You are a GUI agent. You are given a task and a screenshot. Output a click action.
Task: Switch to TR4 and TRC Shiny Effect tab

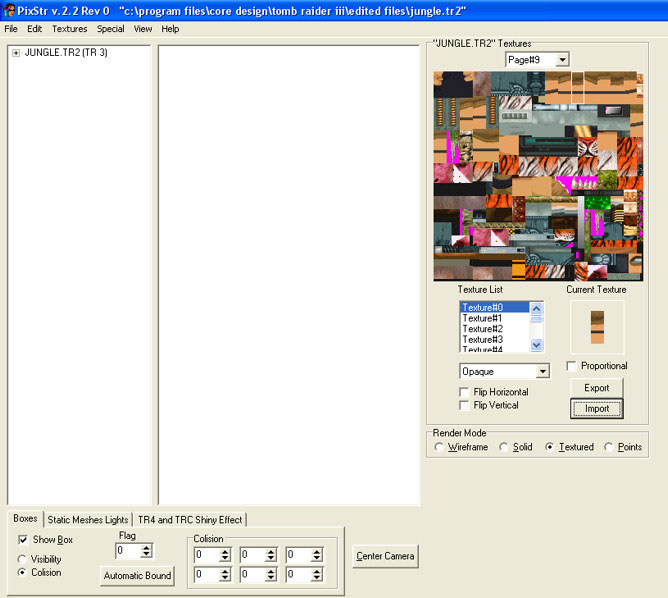coord(190,520)
